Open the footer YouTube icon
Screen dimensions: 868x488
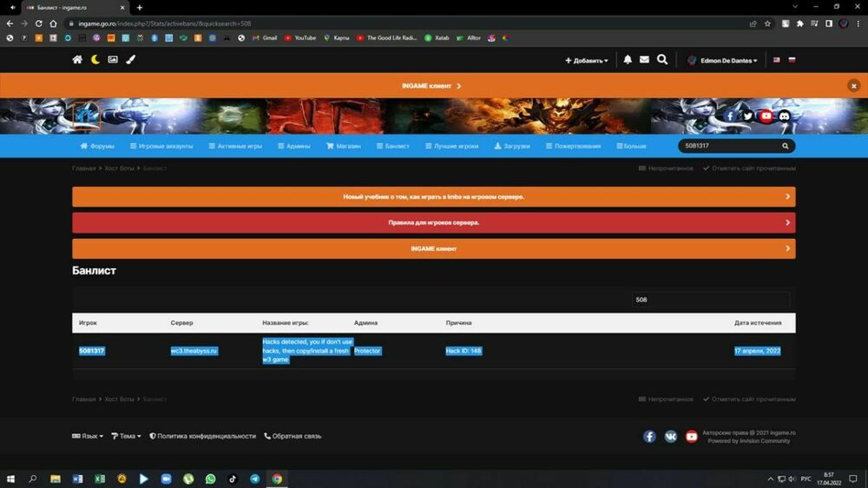click(x=692, y=437)
